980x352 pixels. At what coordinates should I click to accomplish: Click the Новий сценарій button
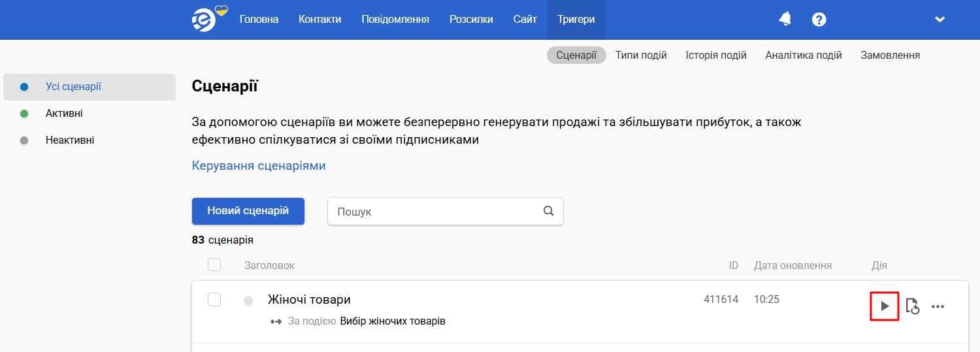(248, 211)
